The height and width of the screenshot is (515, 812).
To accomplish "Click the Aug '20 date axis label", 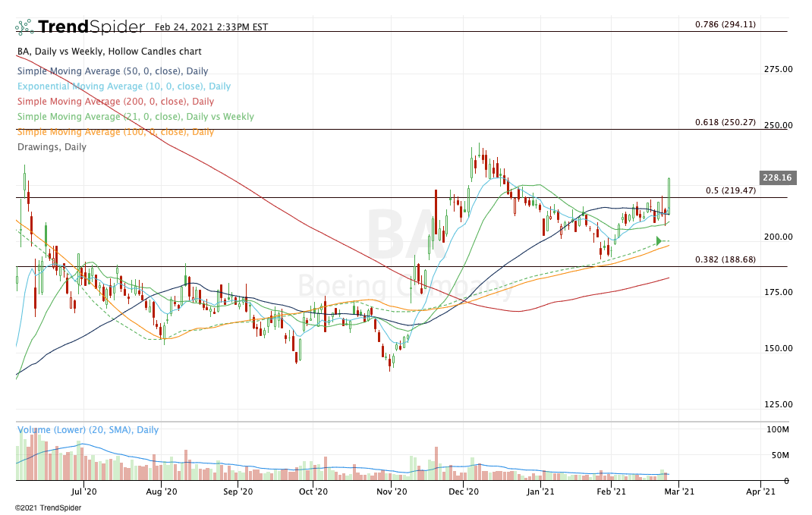I will click(x=162, y=491).
